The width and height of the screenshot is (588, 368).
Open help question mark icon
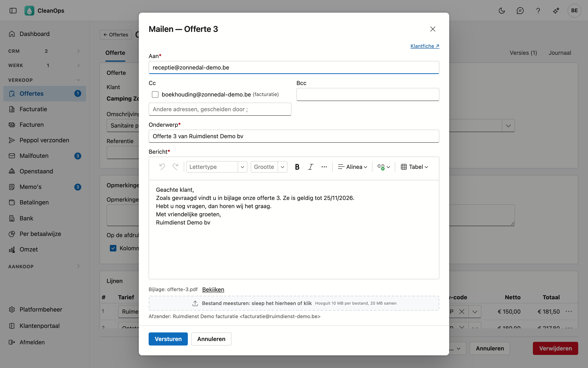538,10
